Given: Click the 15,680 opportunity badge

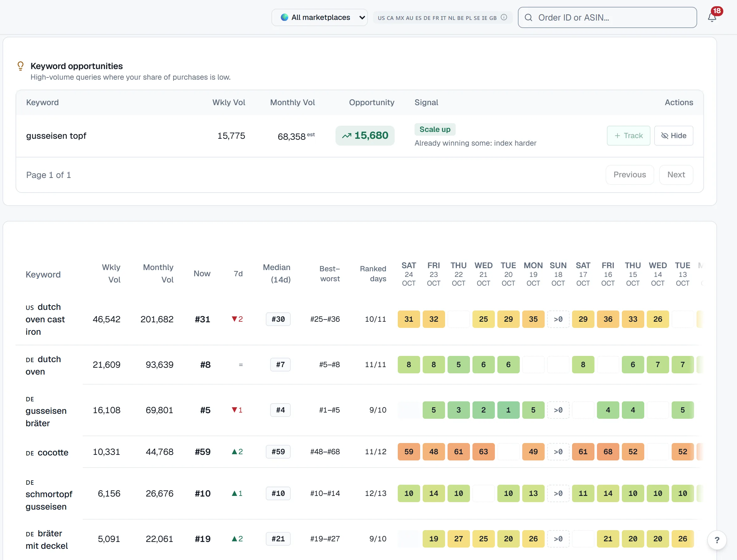Looking at the screenshot, I should 365,136.
